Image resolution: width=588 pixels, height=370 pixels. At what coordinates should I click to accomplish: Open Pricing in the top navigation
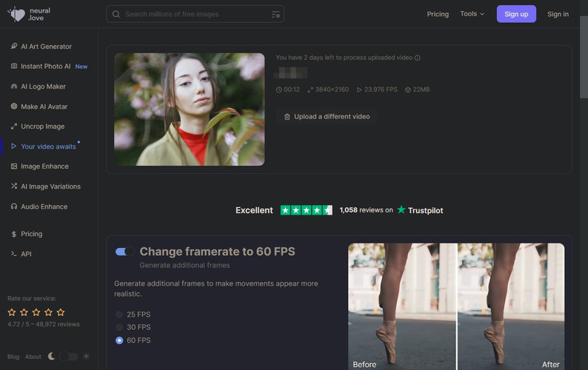coord(438,14)
